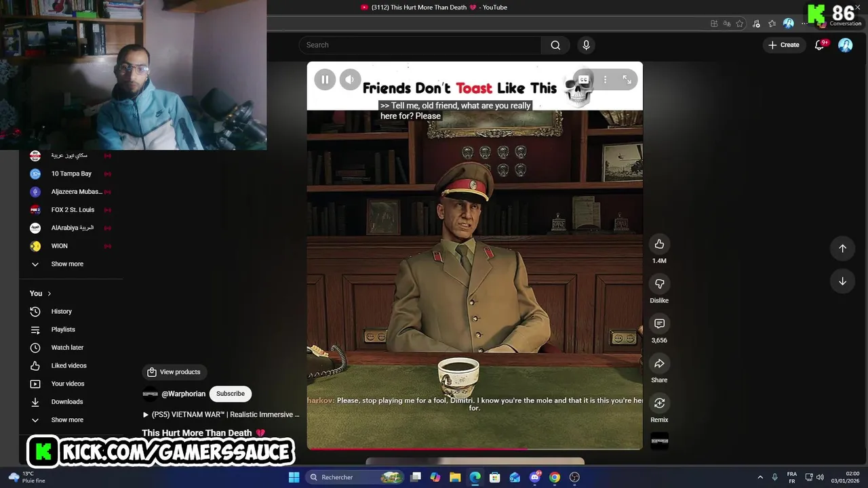Open the 10 Tampa Bay channel
The height and width of the screenshot is (488, 868).
pos(71,174)
